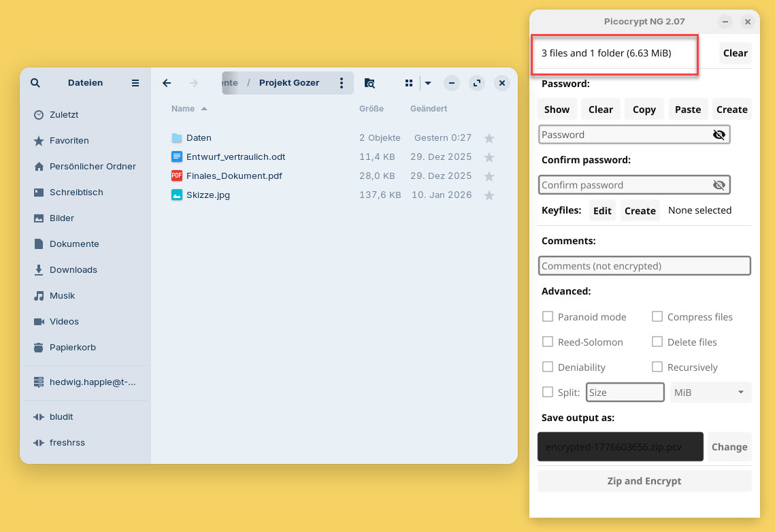Go back with the left arrow
The height and width of the screenshot is (532, 775).
(167, 83)
